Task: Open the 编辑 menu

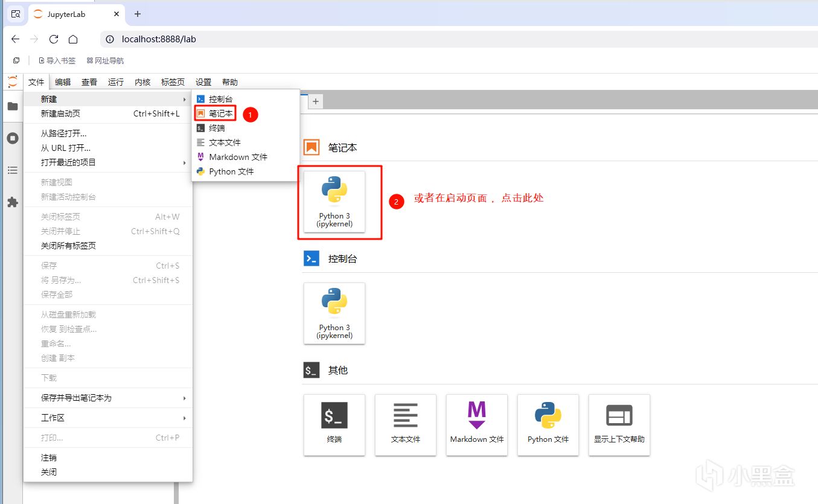Action: click(63, 82)
